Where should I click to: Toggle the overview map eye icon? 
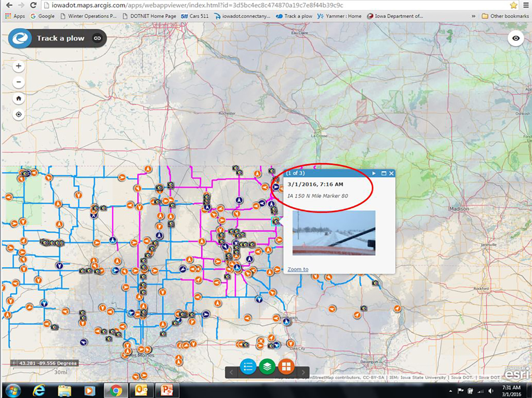click(x=516, y=38)
